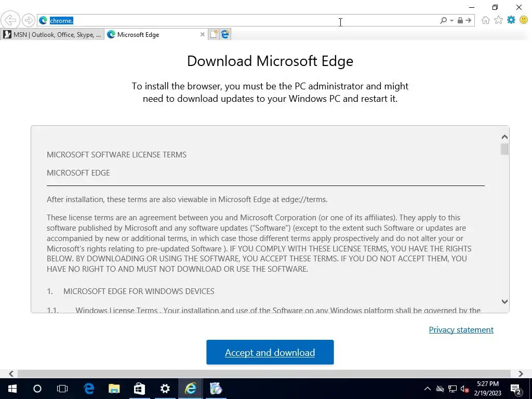
Task: Click the installer app taskbar icon
Action: click(216, 389)
